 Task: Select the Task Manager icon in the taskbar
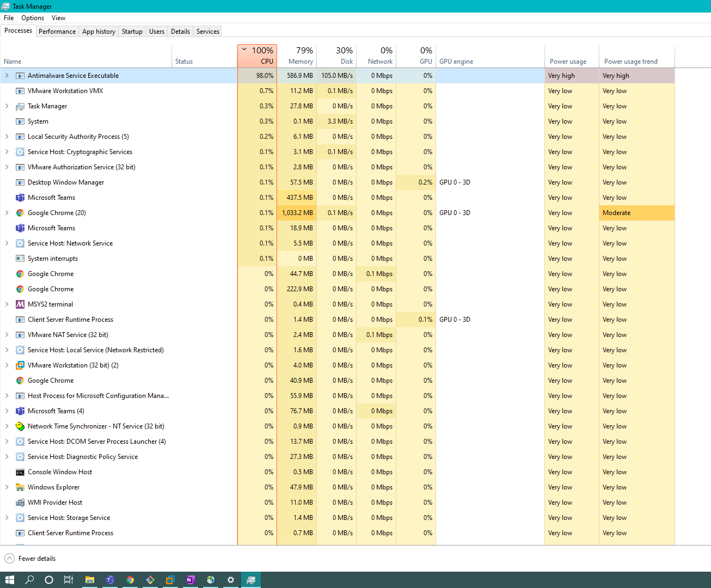coord(251,580)
